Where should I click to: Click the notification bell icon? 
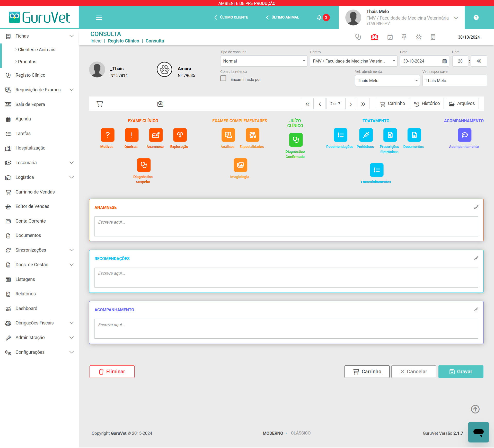click(x=319, y=17)
